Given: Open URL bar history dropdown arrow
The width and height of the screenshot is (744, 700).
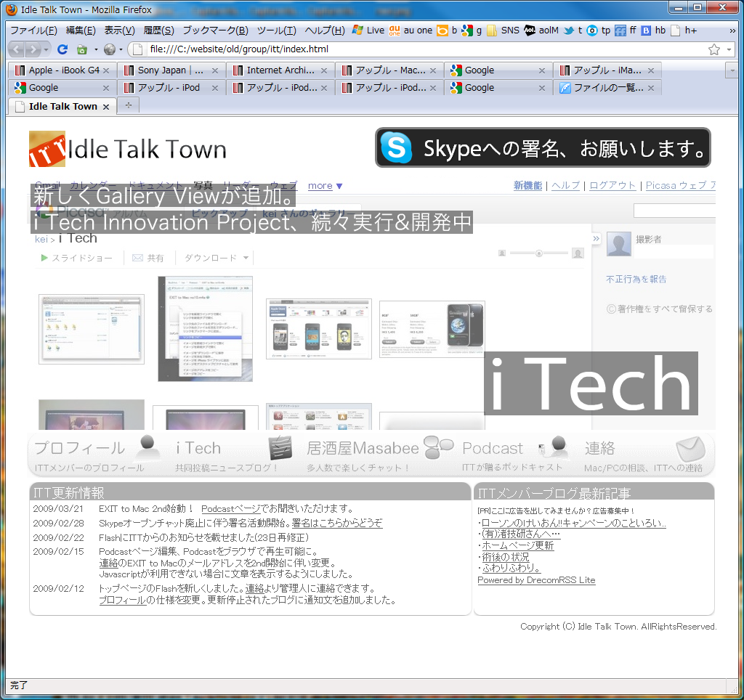Looking at the screenshot, I should pyautogui.click(x=729, y=49).
